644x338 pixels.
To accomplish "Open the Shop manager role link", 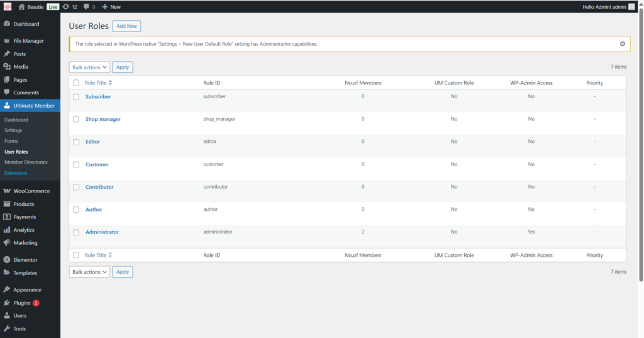I will (103, 120).
